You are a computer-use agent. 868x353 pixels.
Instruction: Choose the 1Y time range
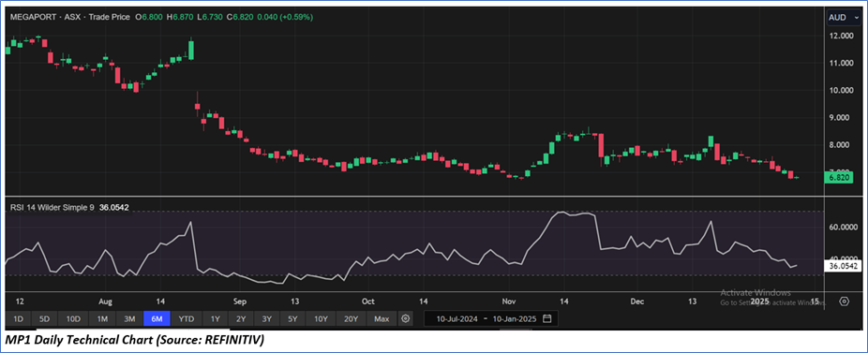click(216, 318)
